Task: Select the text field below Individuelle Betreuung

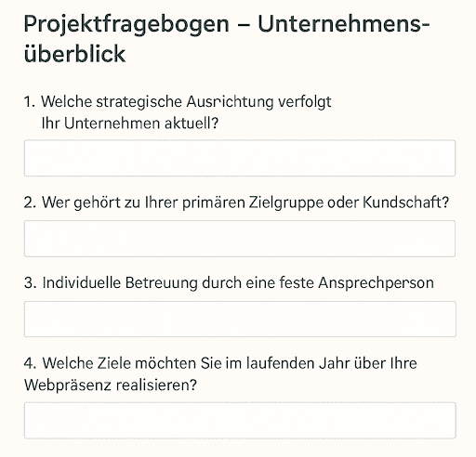Action: [240, 319]
